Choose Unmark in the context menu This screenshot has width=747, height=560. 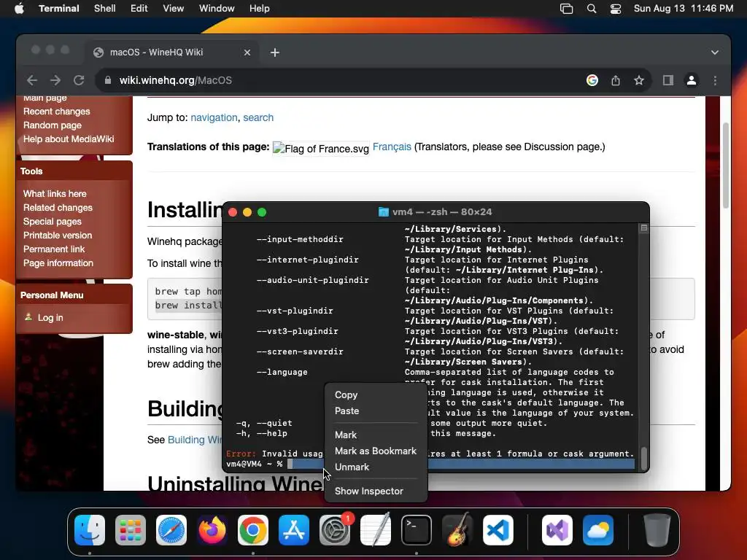click(x=376, y=467)
